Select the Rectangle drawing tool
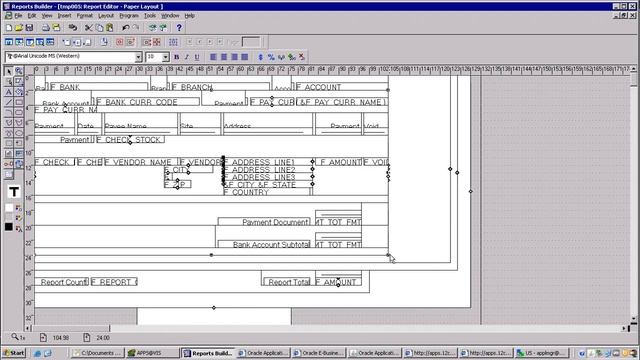This screenshot has height=360, width=640. [x=19, y=102]
